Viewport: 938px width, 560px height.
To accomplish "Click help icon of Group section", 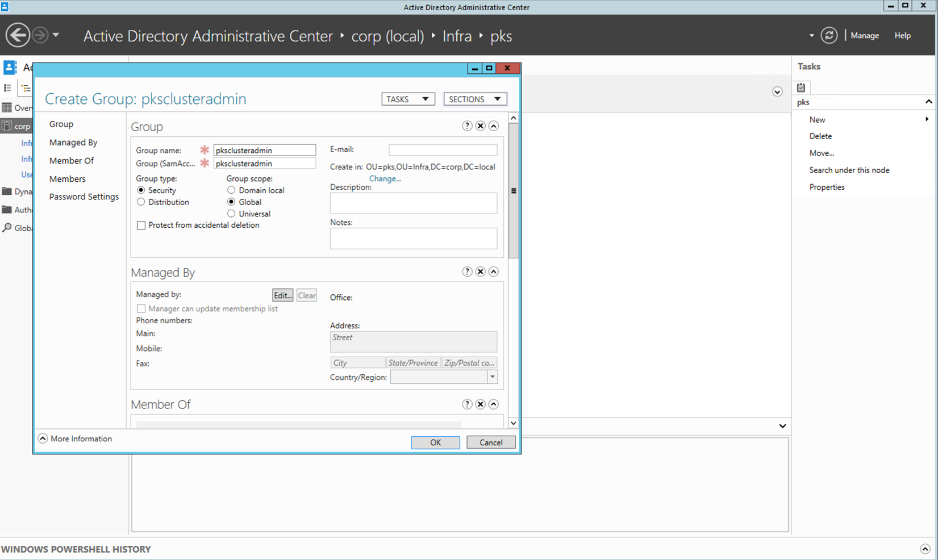I will coord(467,126).
